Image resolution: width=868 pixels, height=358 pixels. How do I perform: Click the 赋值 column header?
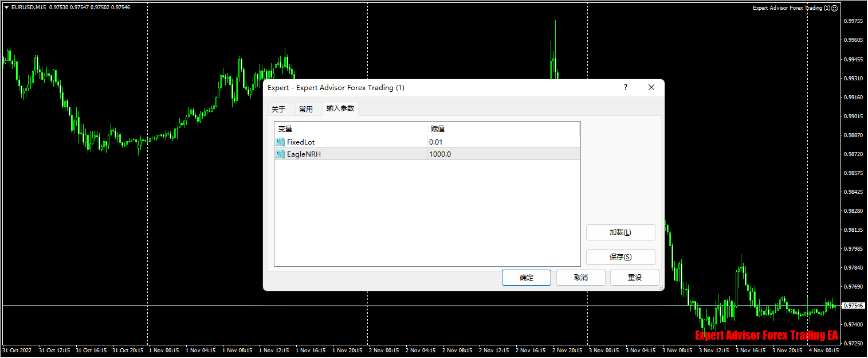[x=438, y=129]
